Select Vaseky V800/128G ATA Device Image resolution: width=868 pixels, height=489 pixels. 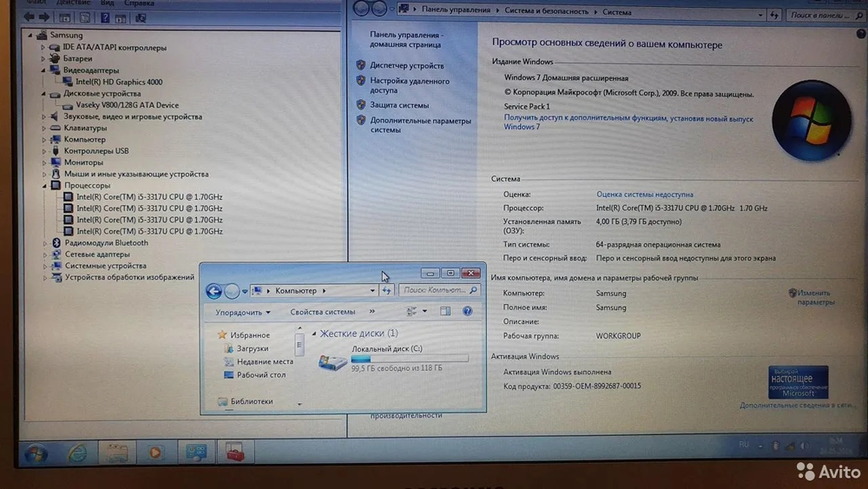(127, 105)
